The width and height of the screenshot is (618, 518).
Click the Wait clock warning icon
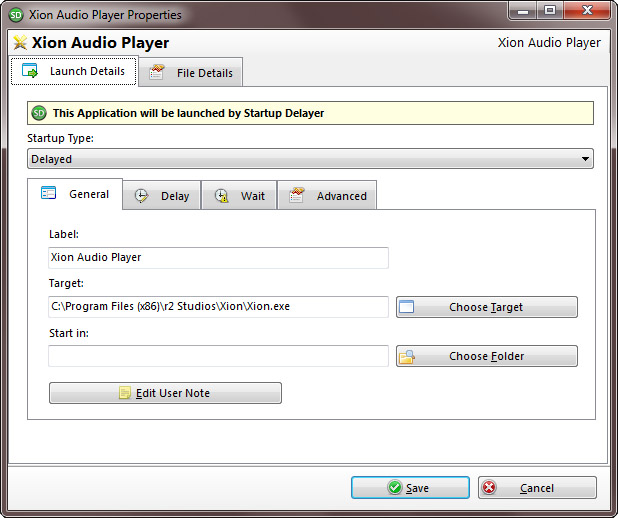tap(222, 196)
